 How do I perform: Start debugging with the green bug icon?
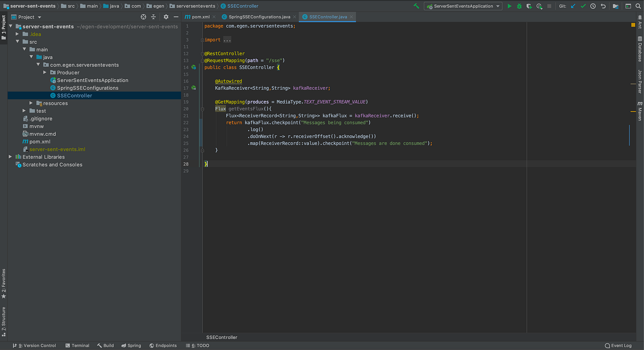(519, 6)
